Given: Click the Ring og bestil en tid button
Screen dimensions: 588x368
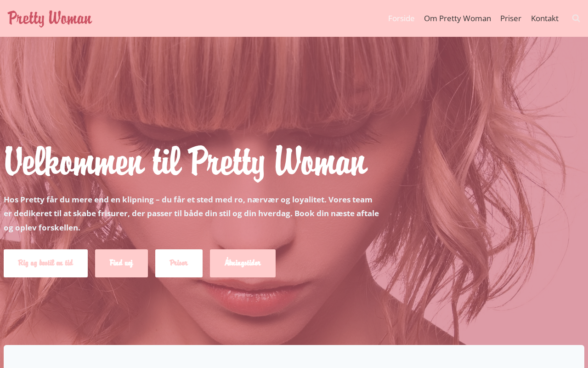Looking at the screenshot, I should [x=45, y=263].
